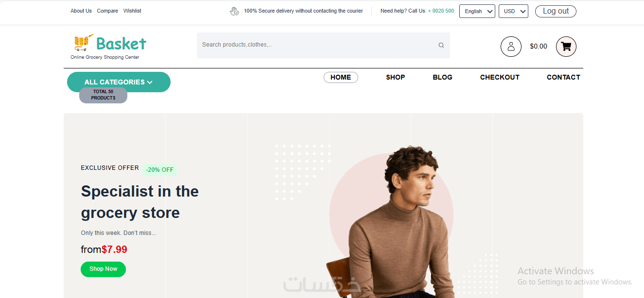Screen dimensions: 644x298
Task: Expand the All Categories menu
Action: (x=119, y=82)
